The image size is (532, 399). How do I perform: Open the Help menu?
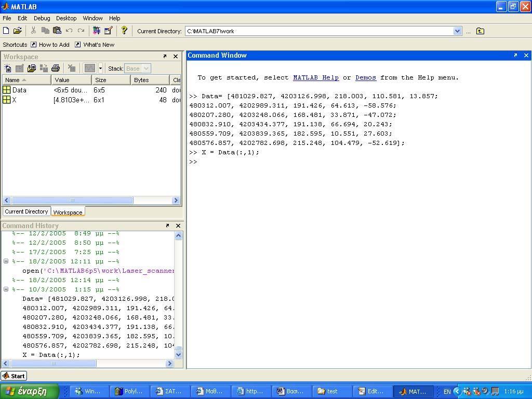[x=114, y=18]
